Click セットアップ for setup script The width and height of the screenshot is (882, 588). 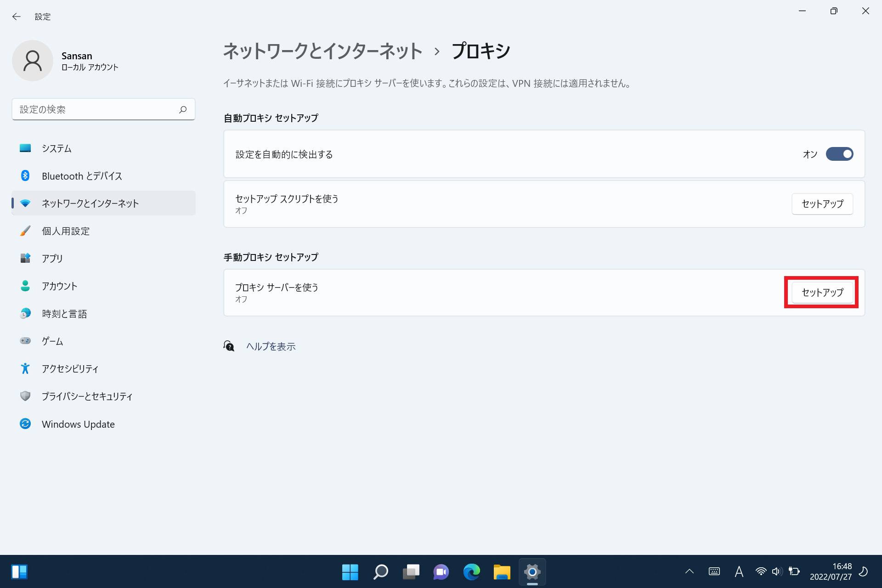[x=822, y=204]
